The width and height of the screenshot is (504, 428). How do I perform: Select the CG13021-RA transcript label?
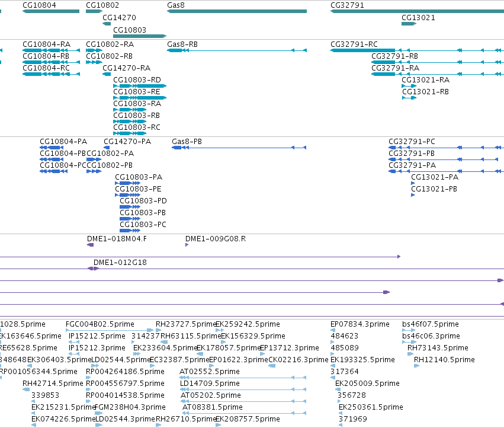426,80
